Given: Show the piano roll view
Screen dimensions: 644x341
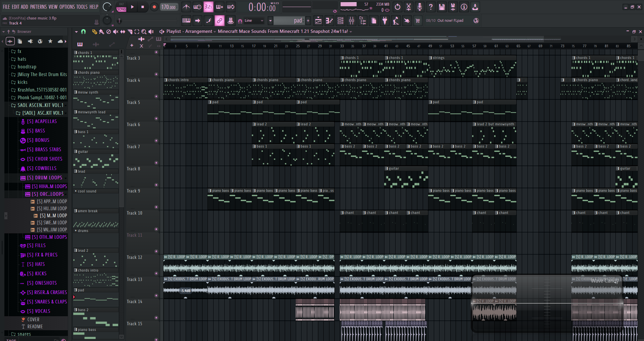Looking at the screenshot, I should 329,21.
